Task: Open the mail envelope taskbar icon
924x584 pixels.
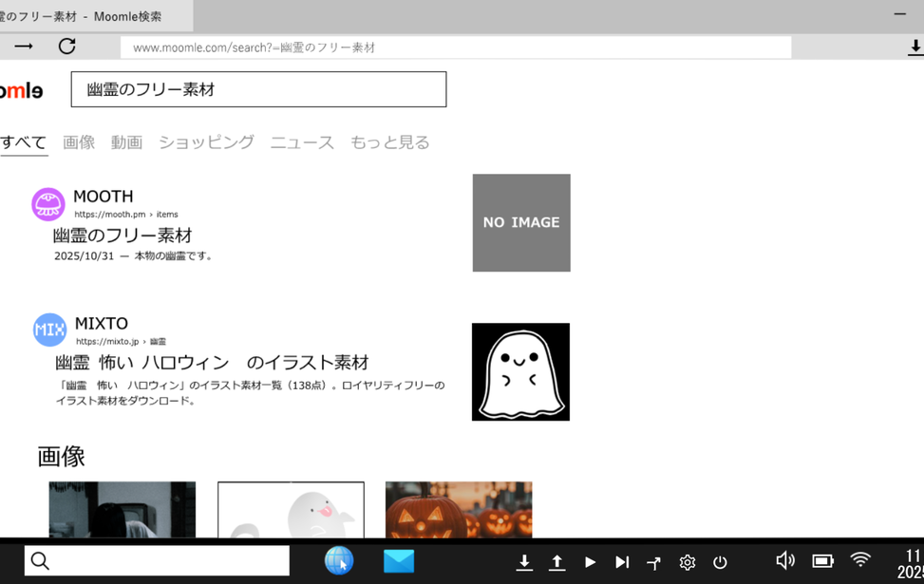Action: pyautogui.click(x=399, y=561)
